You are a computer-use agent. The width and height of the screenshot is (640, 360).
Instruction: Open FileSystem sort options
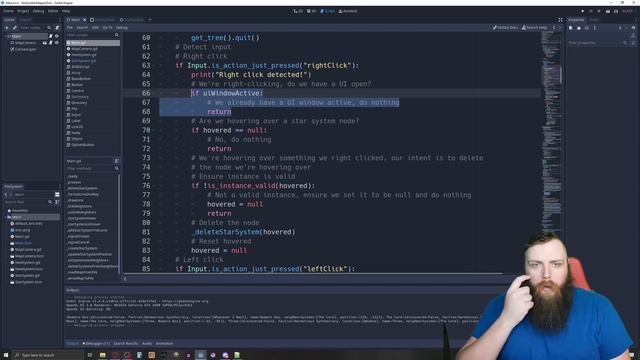57,202
